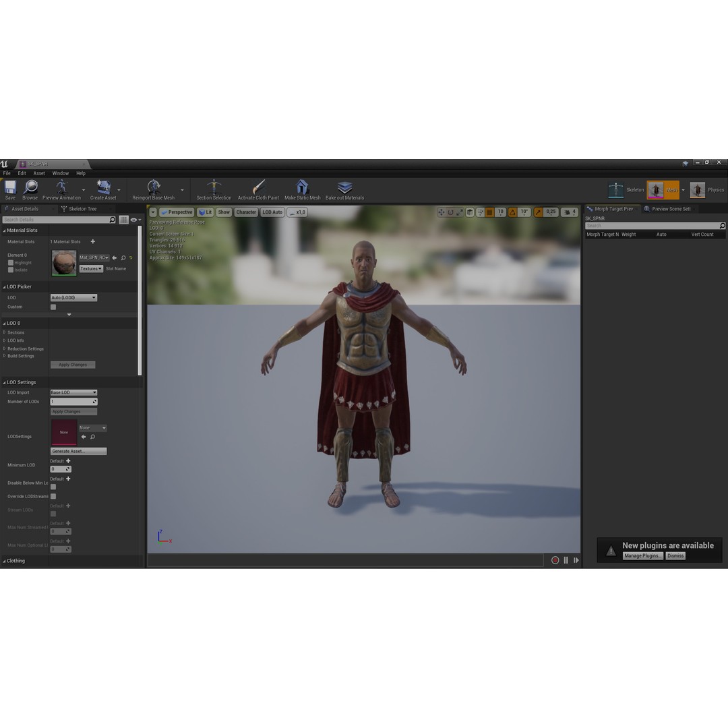This screenshot has width=728, height=728.
Task: Browse to LODSettings asset magnifier icon
Action: tap(93, 437)
